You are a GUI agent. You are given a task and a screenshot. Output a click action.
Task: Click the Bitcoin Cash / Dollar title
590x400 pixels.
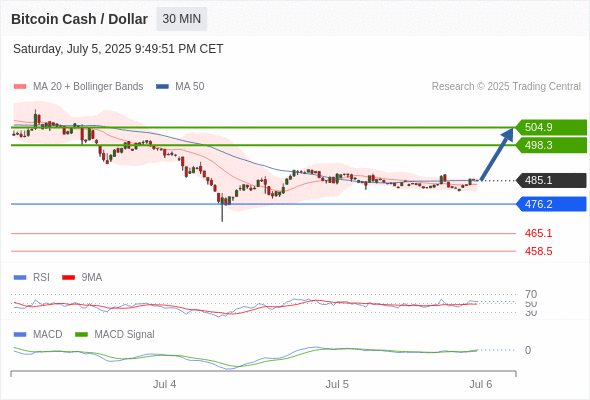79,19
